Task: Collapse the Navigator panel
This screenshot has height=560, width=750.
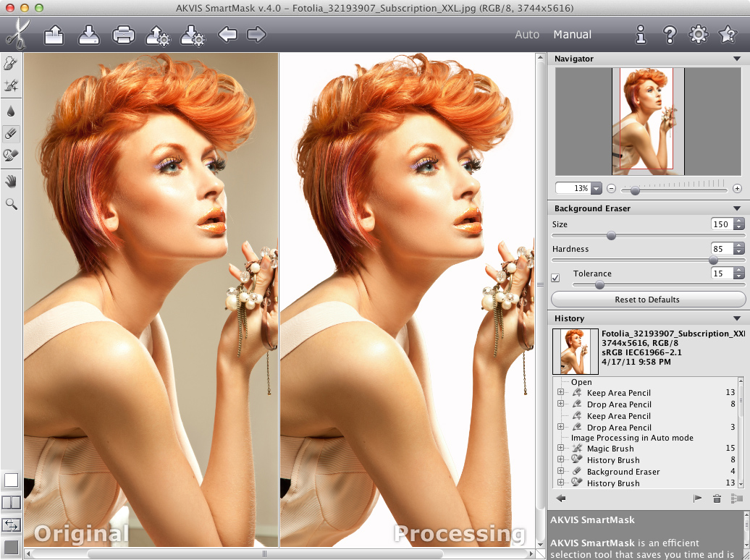Action: (737, 59)
